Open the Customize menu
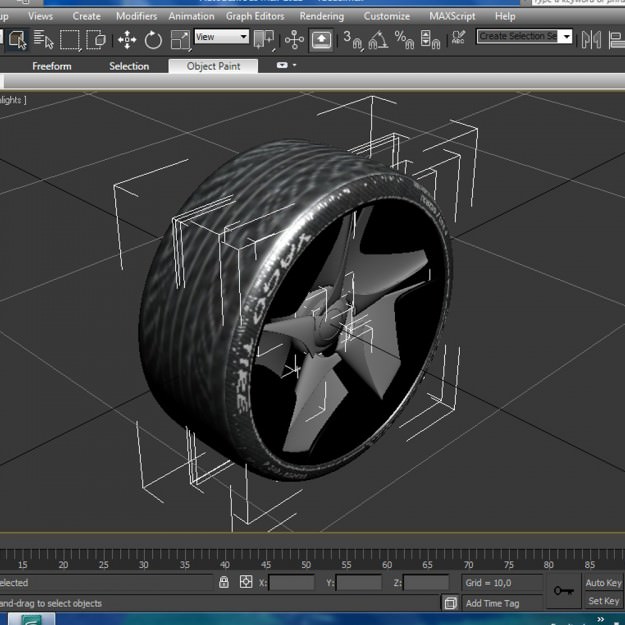 click(x=387, y=16)
